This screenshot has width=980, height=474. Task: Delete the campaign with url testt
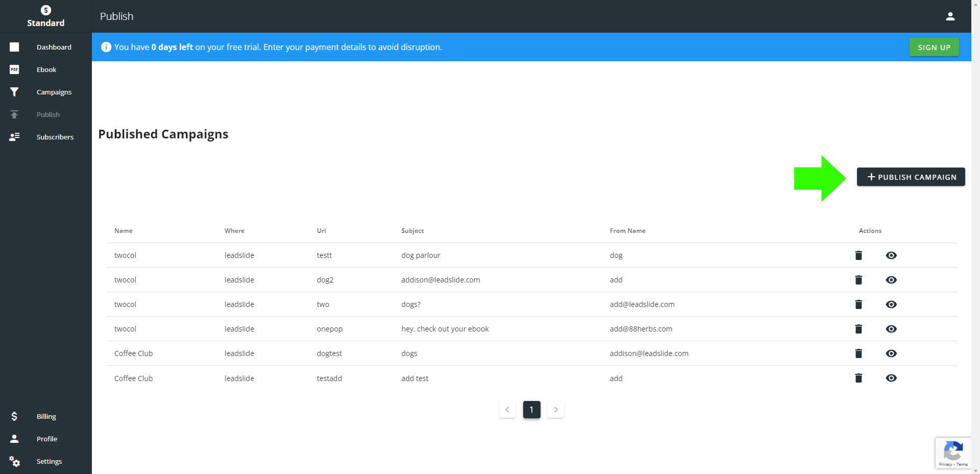pyautogui.click(x=859, y=255)
